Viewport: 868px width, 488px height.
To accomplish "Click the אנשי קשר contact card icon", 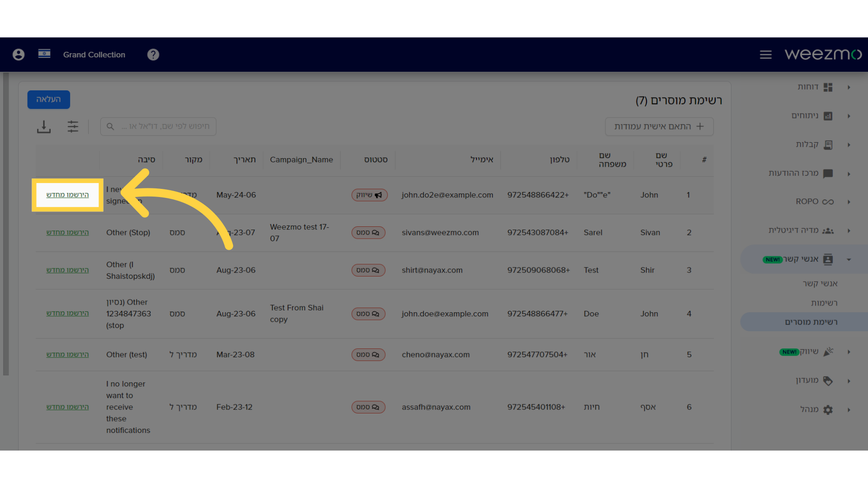I will click(x=828, y=259).
